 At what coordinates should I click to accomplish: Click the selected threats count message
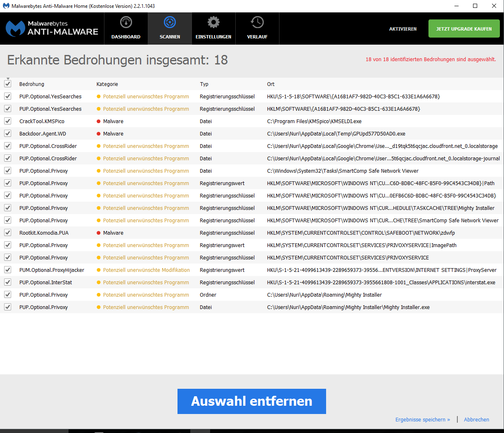pos(431,59)
